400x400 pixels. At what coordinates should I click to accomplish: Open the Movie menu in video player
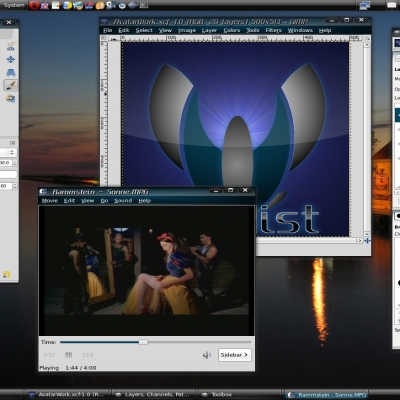point(50,201)
